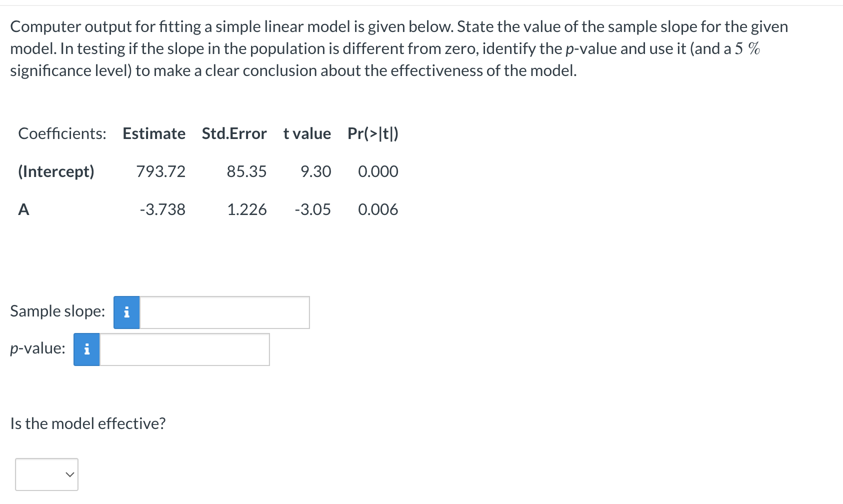Click the chevron on the effectiveness dropdown
The width and height of the screenshot is (843, 504).
point(69,474)
